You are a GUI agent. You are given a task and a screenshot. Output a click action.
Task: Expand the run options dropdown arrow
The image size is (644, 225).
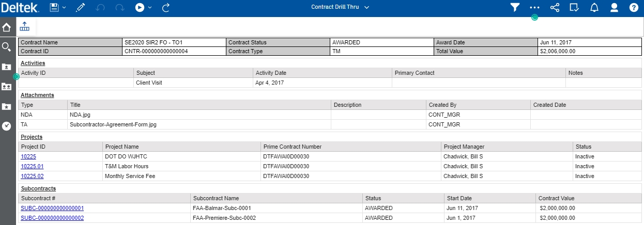pyautogui.click(x=150, y=8)
